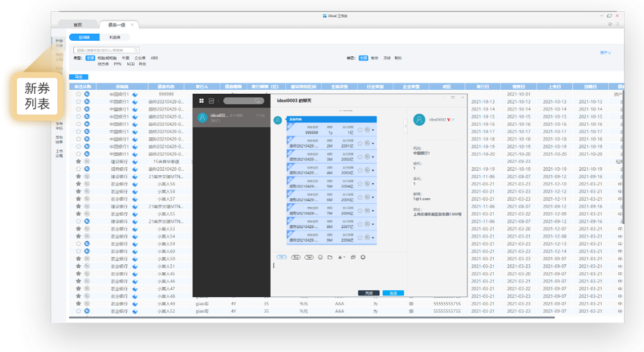Click the main bond search input field
This screenshot has width=644, height=352.
point(106,50)
